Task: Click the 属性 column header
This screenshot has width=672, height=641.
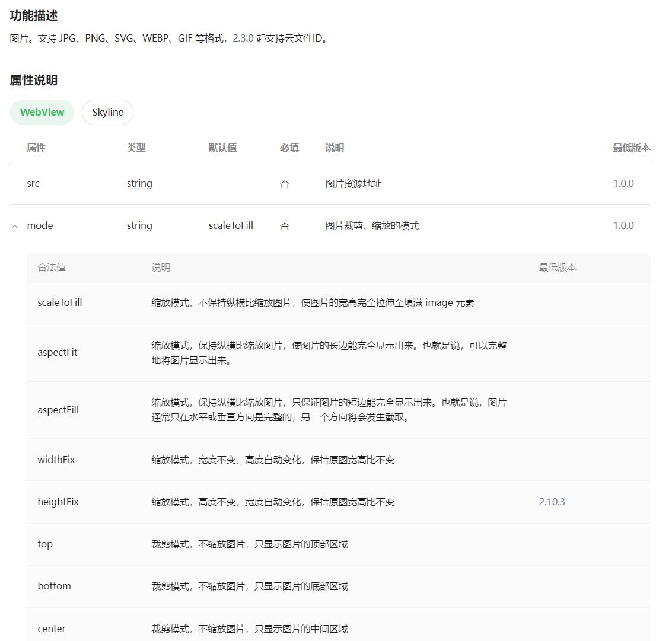Action: click(36, 148)
